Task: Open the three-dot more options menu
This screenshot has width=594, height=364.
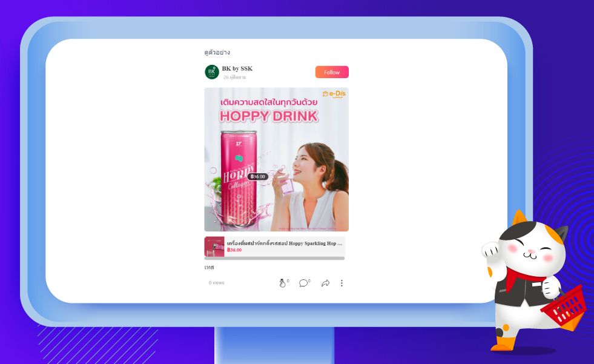Action: pyautogui.click(x=342, y=283)
